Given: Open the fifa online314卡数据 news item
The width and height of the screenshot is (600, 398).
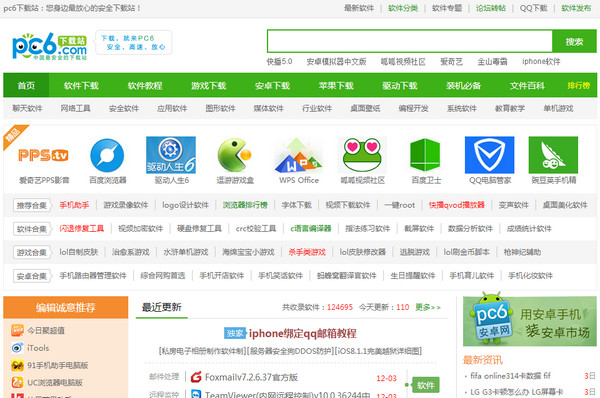Looking at the screenshot, I should click(510, 376).
